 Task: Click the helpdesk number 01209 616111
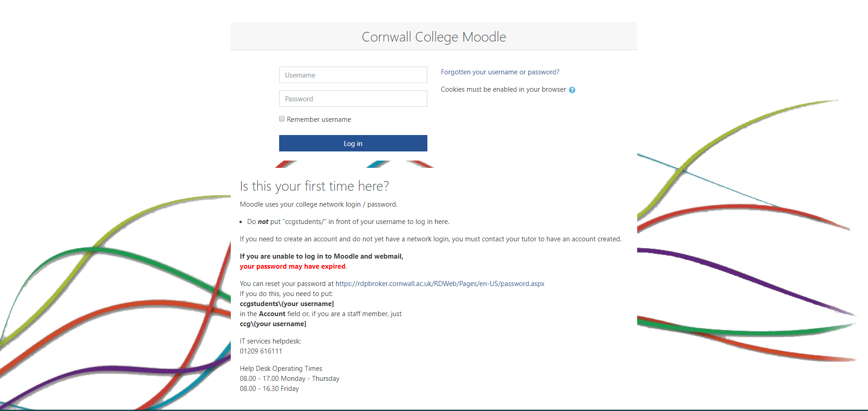point(261,351)
